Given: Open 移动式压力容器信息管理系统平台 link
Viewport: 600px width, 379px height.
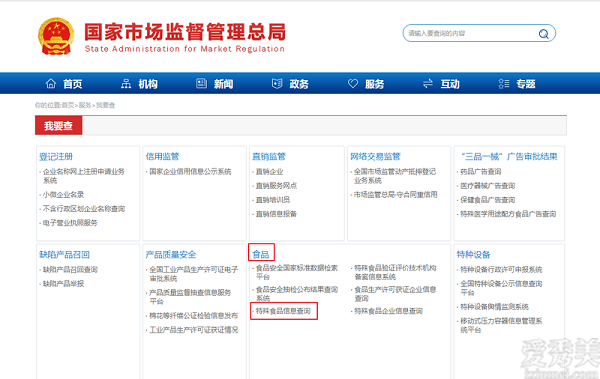Looking at the screenshot, I should tap(501, 325).
